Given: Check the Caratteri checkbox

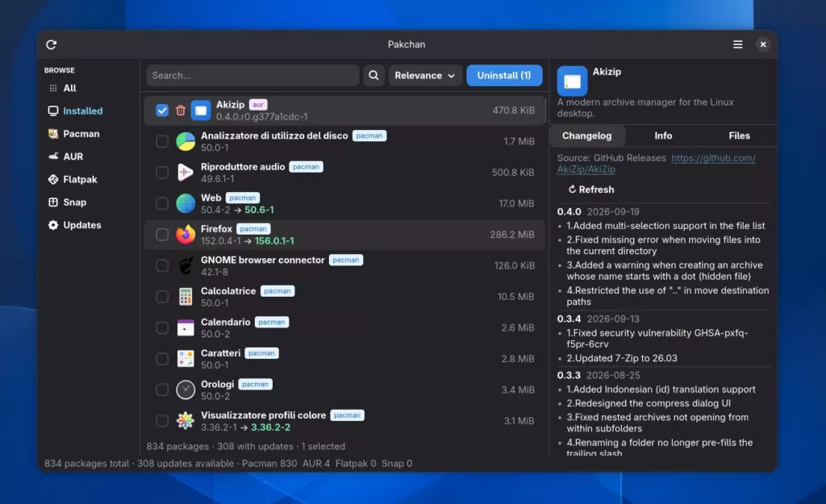Looking at the screenshot, I should 162,359.
